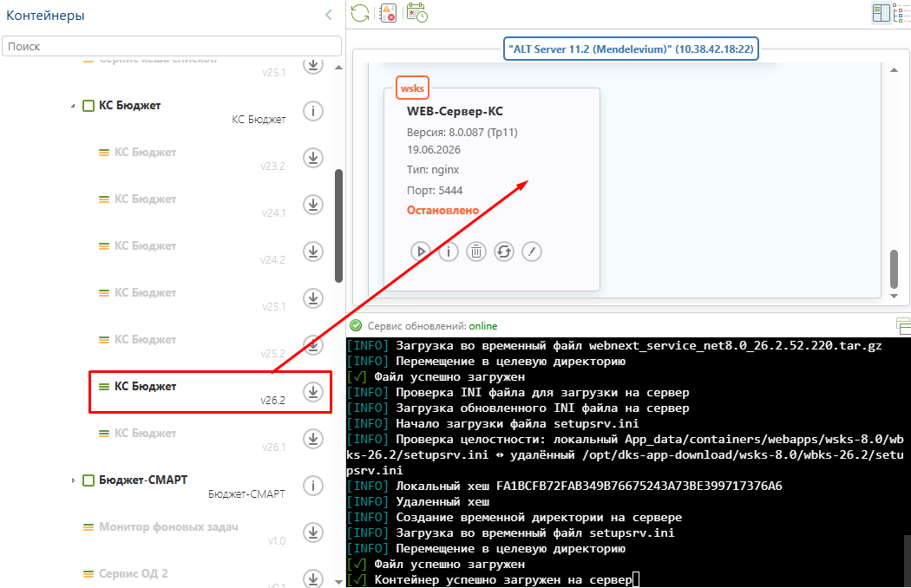Select the wsks tag label
Image resolution: width=911 pixels, height=588 pixels.
point(412,88)
